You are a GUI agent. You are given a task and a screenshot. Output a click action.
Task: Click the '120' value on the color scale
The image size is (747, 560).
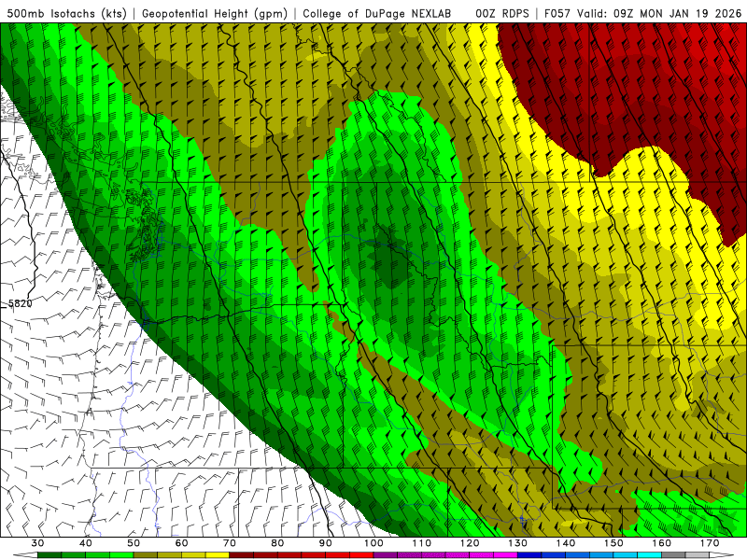(x=470, y=543)
